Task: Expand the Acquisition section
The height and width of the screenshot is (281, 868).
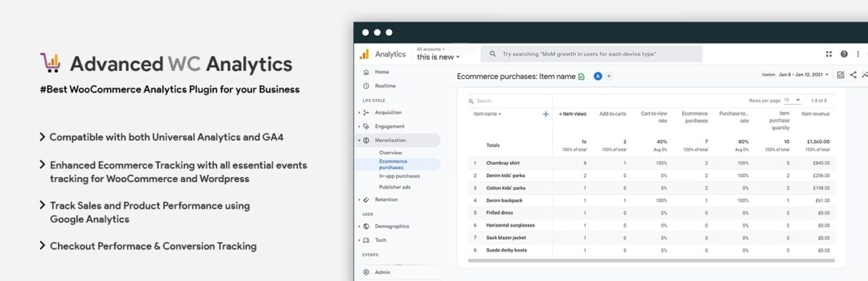Action: (x=359, y=113)
